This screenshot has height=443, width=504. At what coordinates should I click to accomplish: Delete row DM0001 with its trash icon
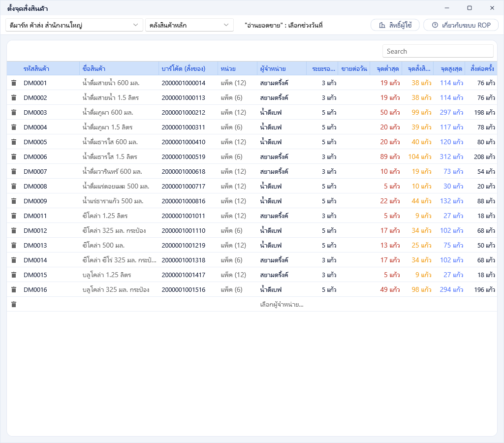point(14,83)
